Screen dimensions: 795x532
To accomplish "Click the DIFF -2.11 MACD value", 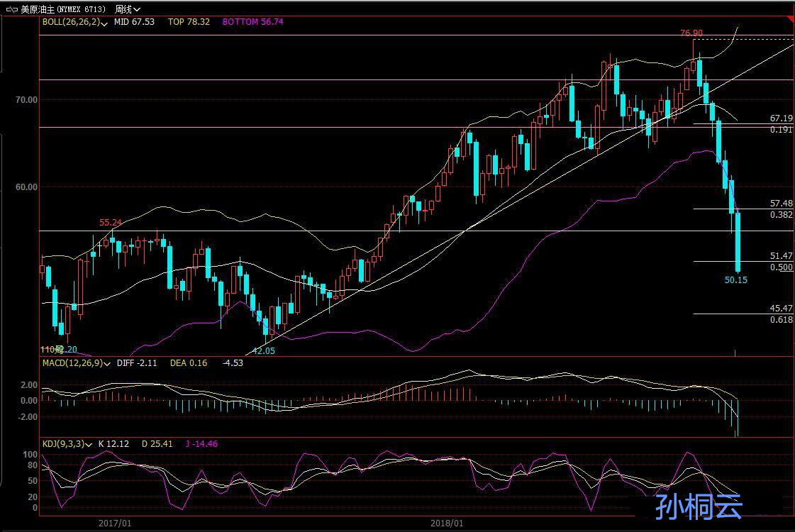I will tap(137, 363).
